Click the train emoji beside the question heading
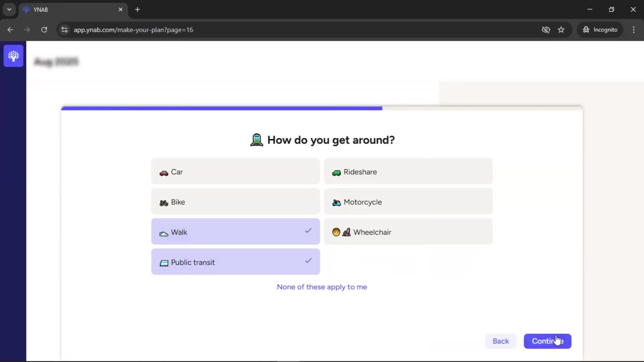644x362 pixels. (257, 140)
